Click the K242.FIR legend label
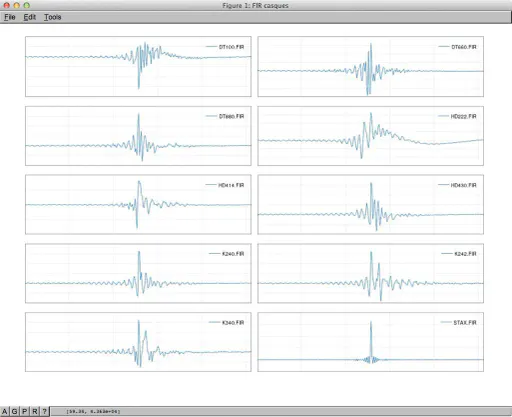 (465, 254)
